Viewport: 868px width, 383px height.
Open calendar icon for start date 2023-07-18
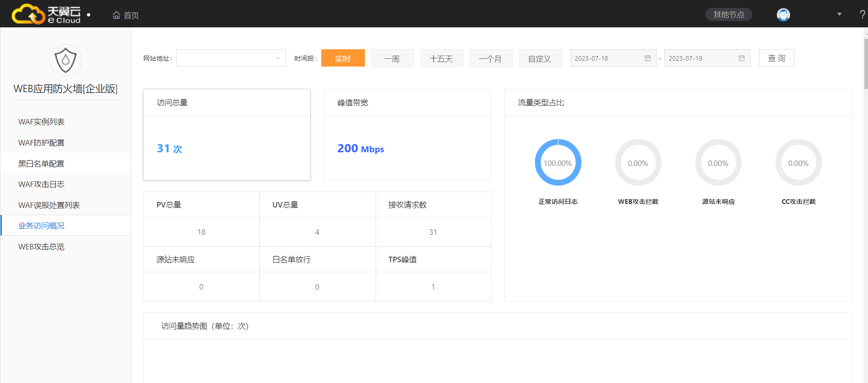point(647,58)
